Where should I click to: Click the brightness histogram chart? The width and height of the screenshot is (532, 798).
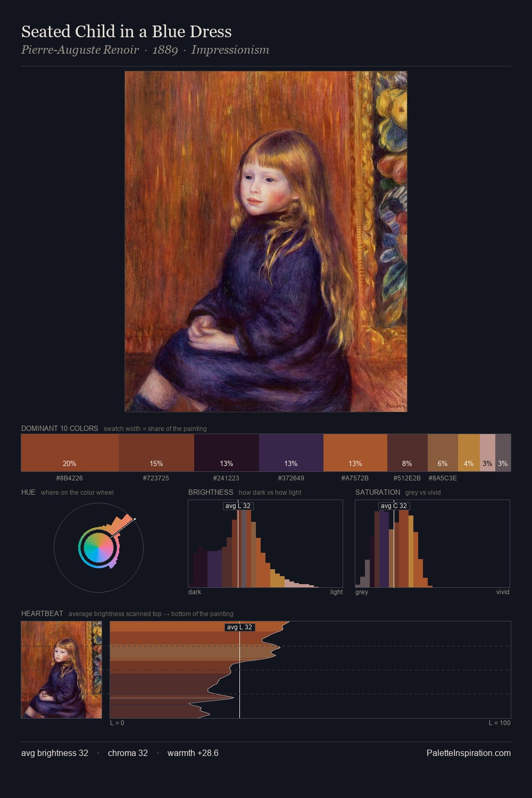pos(265,544)
